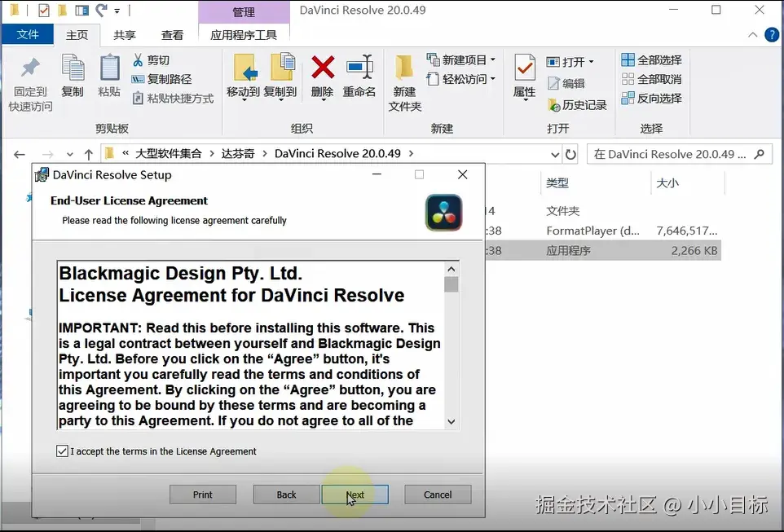This screenshot has height=532, width=784.
Task: Click the red Delete (删除) icon
Action: pos(323,68)
